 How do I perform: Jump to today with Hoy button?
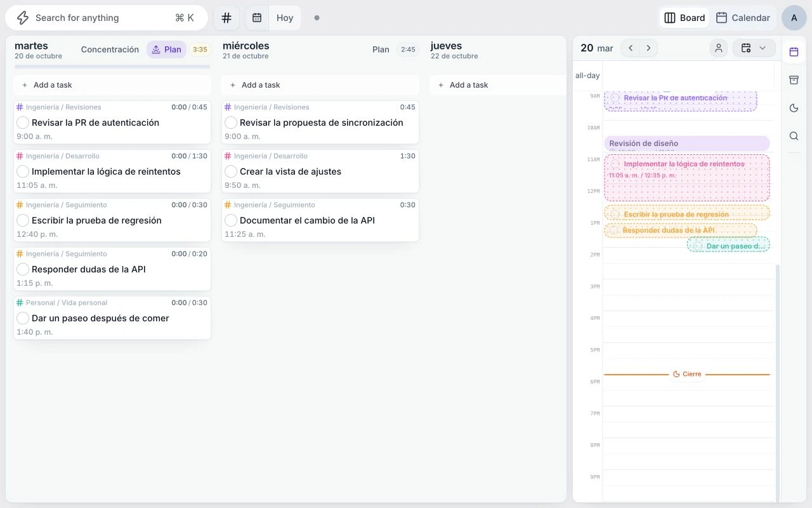click(285, 18)
